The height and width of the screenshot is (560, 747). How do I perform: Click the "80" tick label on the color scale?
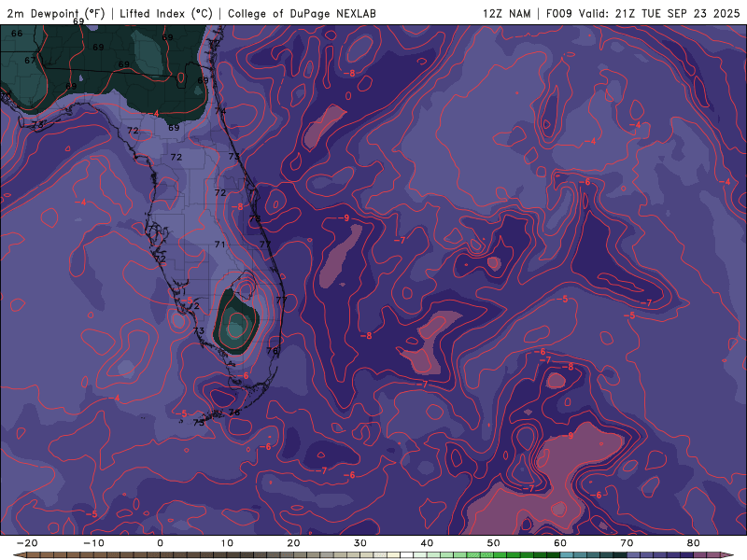694,543
